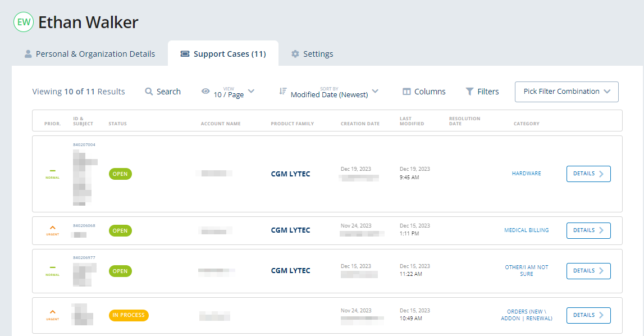Open the Personal & Organization Details tab
Image resolution: width=644 pixels, height=336 pixels.
click(x=95, y=53)
